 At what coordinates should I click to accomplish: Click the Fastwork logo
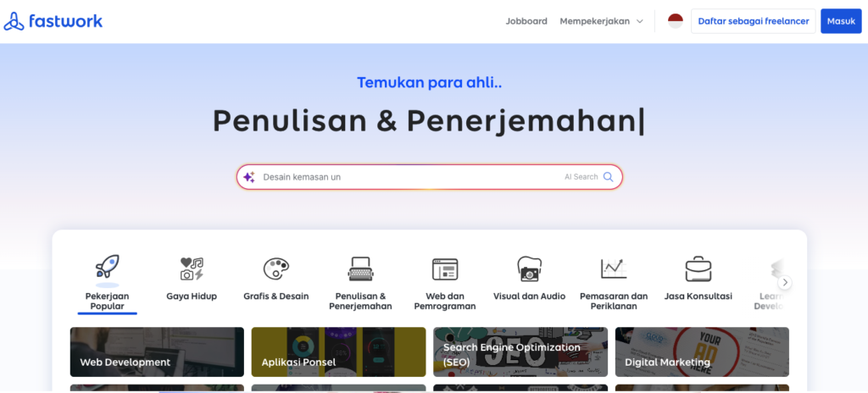pos(53,21)
